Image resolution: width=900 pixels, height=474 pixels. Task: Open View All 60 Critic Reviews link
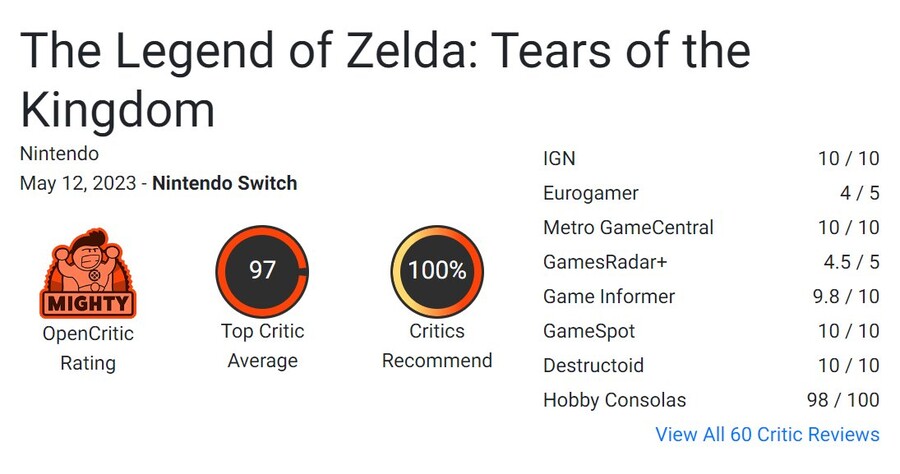767,434
